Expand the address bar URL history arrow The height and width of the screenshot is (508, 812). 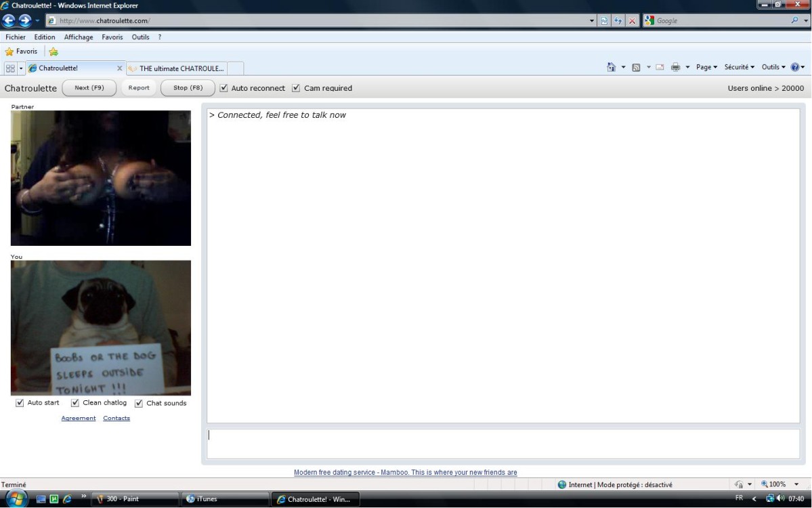click(591, 21)
